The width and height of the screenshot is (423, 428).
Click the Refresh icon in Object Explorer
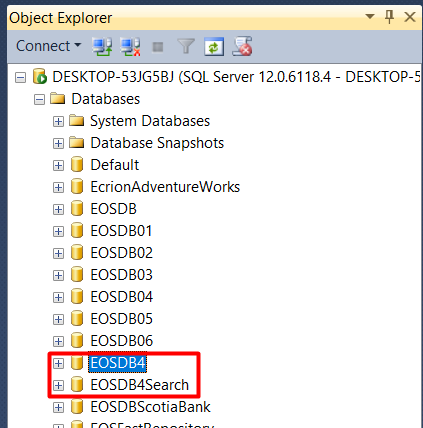[214, 46]
